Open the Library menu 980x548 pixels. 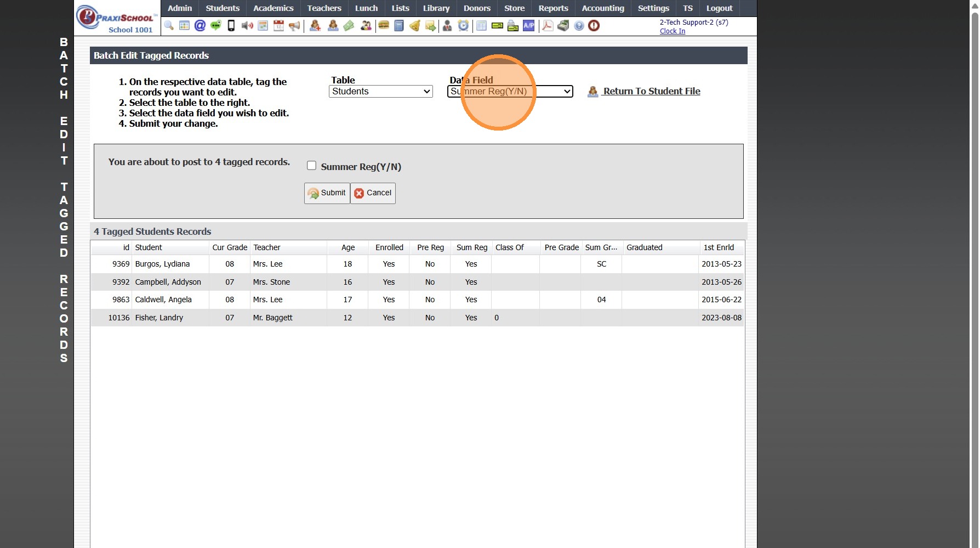(436, 8)
